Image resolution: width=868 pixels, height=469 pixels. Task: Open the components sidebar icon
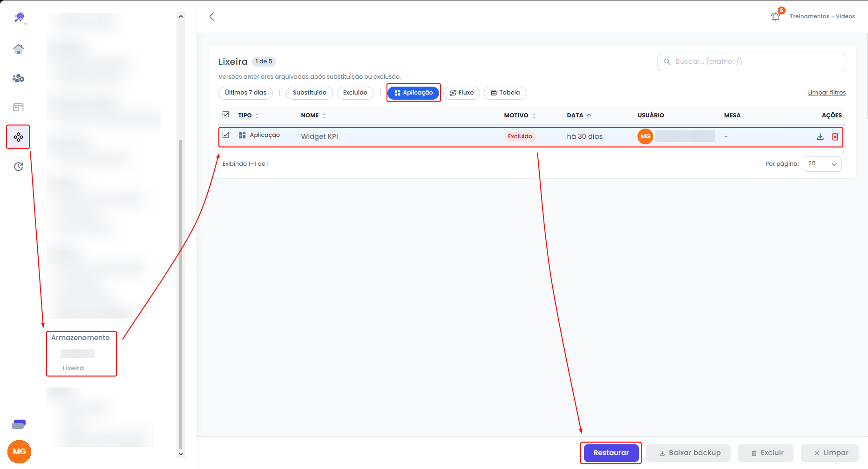pyautogui.click(x=19, y=137)
